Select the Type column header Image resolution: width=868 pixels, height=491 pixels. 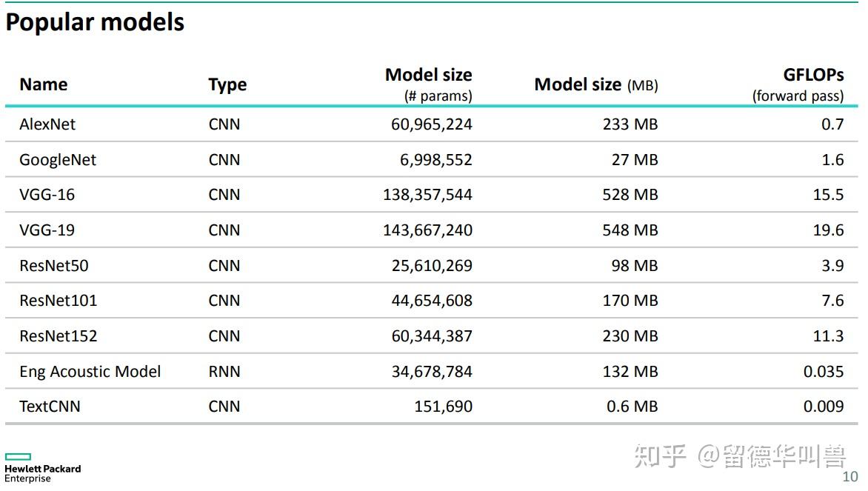coord(227,84)
